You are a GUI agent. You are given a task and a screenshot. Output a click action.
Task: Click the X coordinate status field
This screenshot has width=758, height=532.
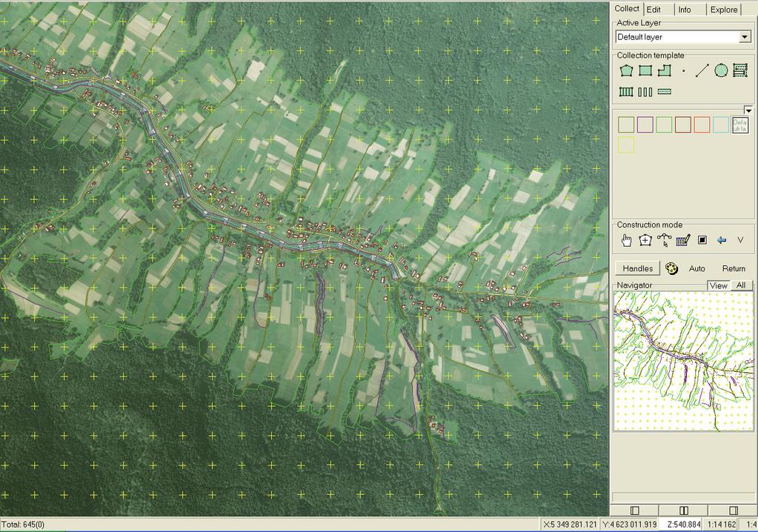click(570, 525)
